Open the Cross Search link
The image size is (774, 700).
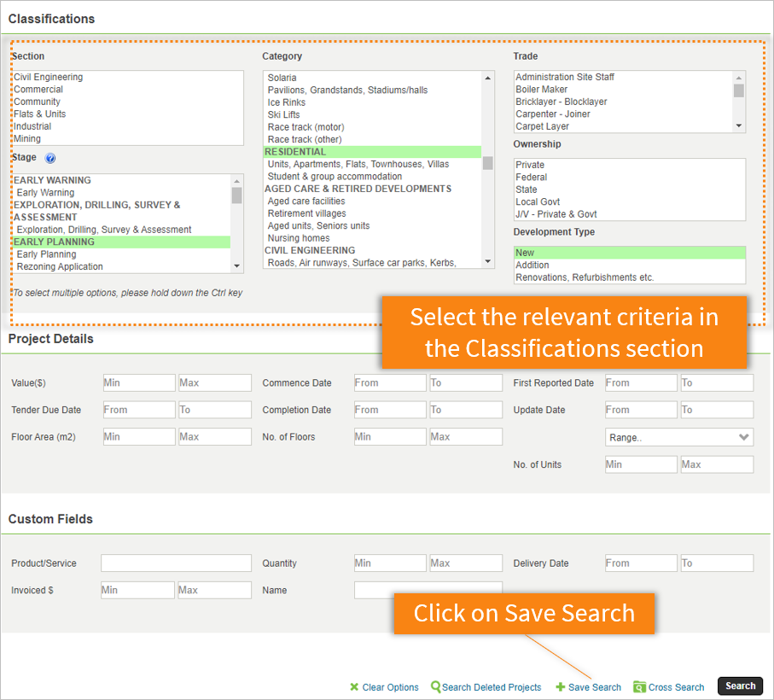pyautogui.click(x=676, y=687)
